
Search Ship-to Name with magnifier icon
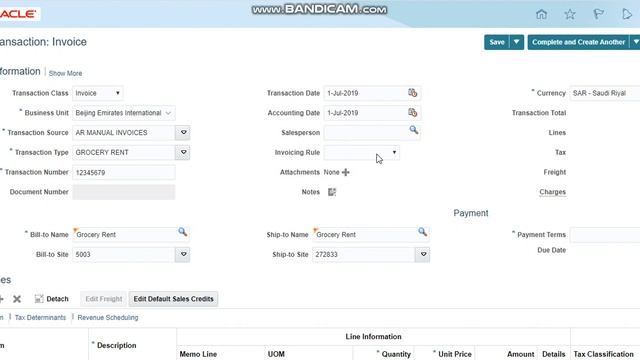pos(422,232)
